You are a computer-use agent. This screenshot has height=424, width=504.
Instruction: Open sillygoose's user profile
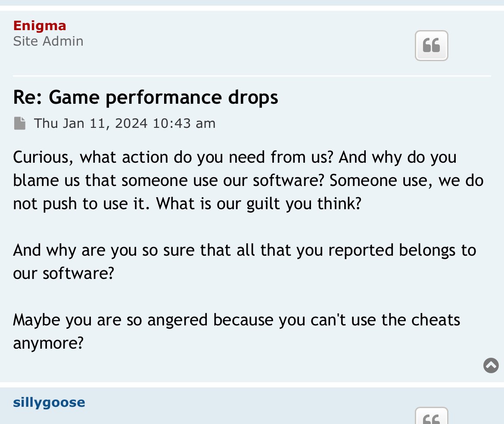click(x=49, y=402)
